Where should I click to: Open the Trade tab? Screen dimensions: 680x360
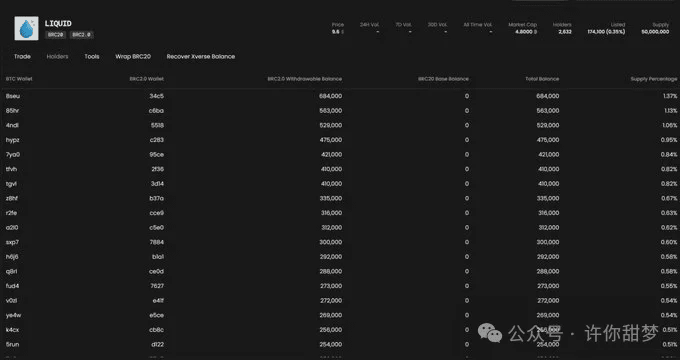coord(22,56)
